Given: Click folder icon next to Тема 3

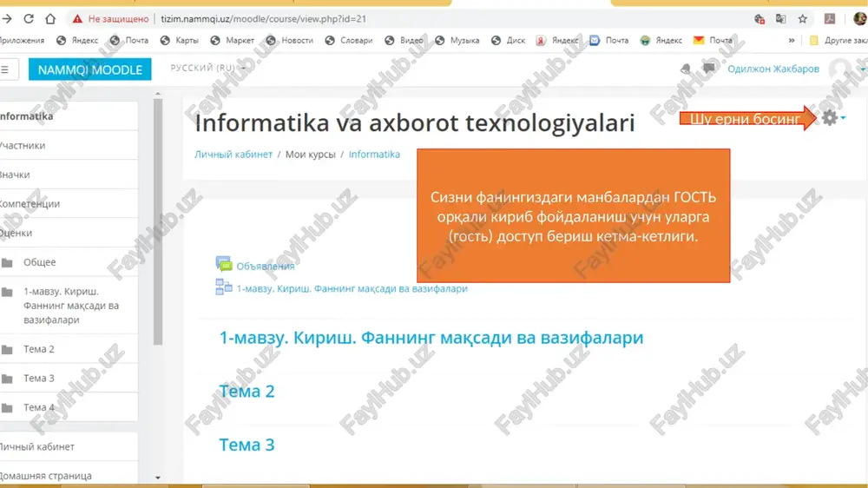Looking at the screenshot, I should click(x=7, y=379).
